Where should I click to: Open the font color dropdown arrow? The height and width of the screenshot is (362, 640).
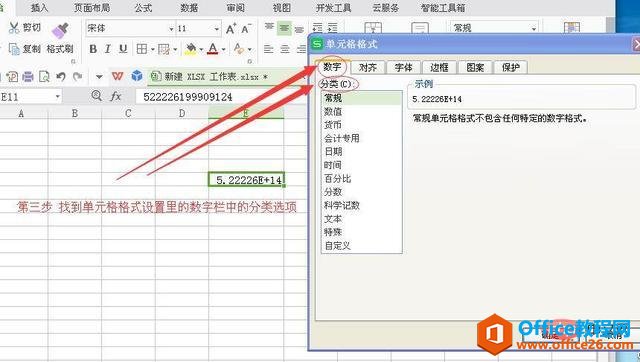pos(223,49)
